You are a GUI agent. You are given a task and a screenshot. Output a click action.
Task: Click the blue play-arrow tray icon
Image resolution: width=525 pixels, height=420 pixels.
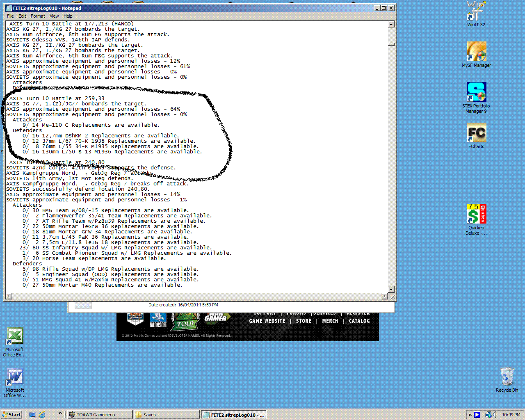(x=477, y=415)
